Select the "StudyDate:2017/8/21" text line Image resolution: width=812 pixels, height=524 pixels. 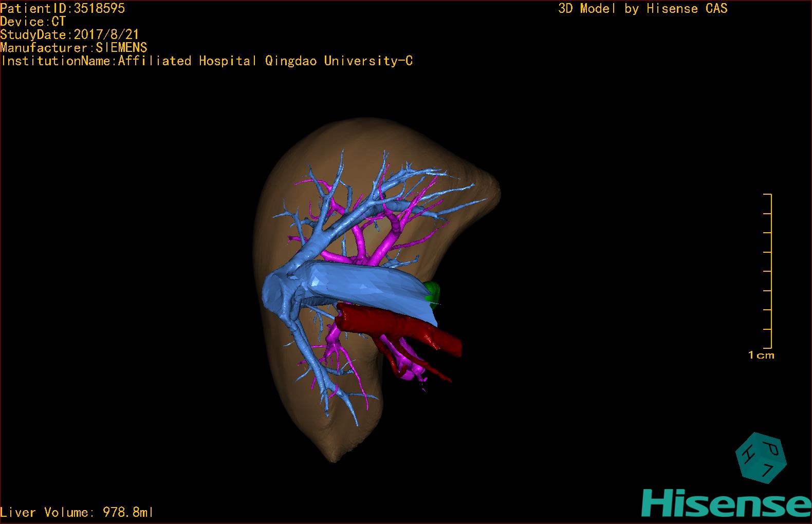pyautogui.click(x=69, y=34)
